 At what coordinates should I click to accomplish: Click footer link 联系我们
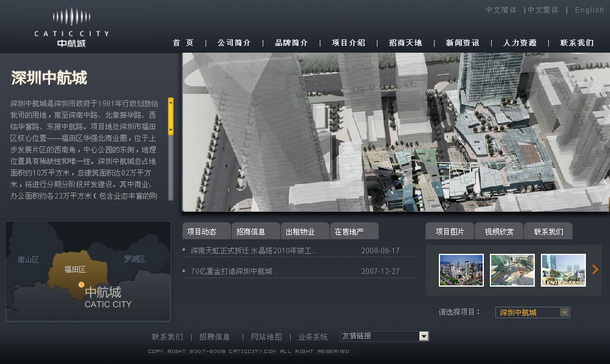[167, 337]
